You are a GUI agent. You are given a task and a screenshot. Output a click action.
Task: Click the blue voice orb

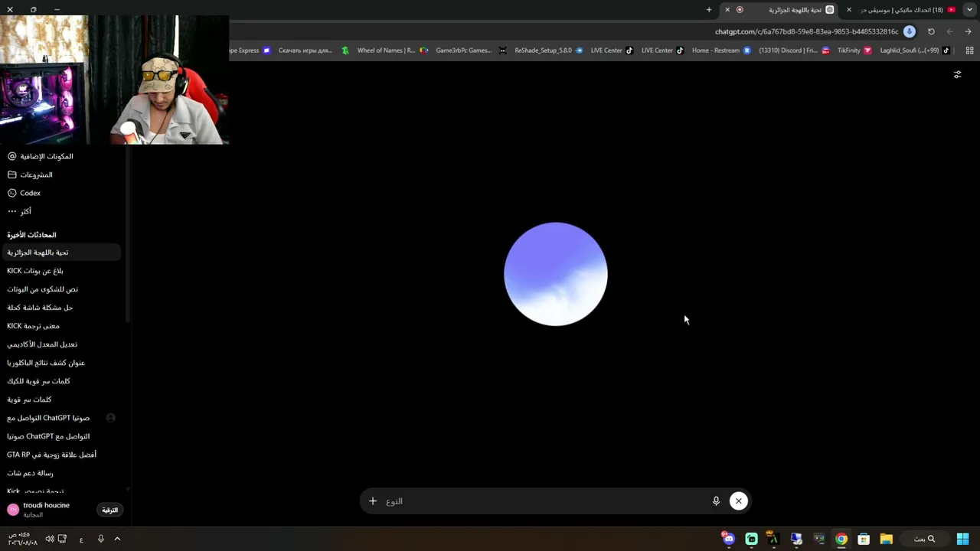(x=556, y=274)
